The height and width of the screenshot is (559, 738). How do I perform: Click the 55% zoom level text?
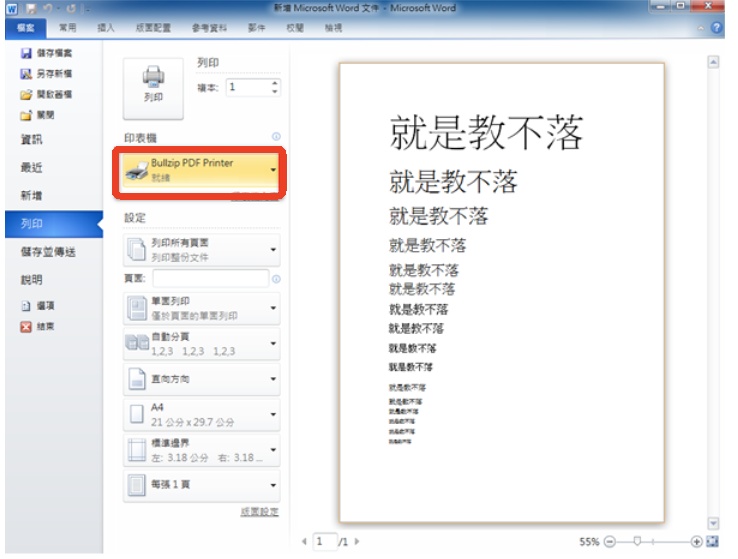[x=589, y=542]
